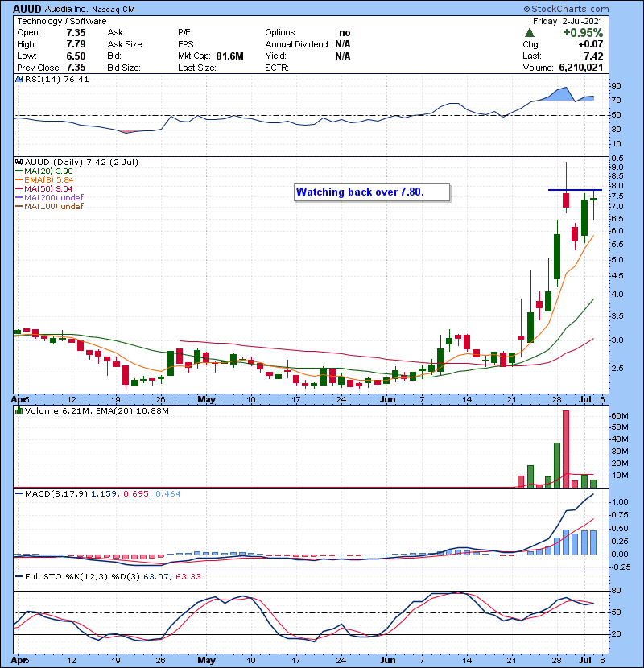The image size is (644, 668).
Task: Click the RSI panel icon beside RSI(14)
Action: click(x=19, y=79)
